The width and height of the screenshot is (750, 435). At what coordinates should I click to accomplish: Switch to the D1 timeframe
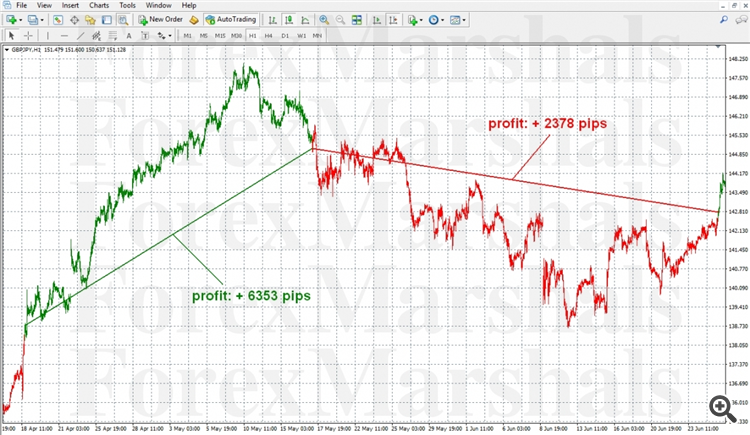pyautogui.click(x=285, y=36)
